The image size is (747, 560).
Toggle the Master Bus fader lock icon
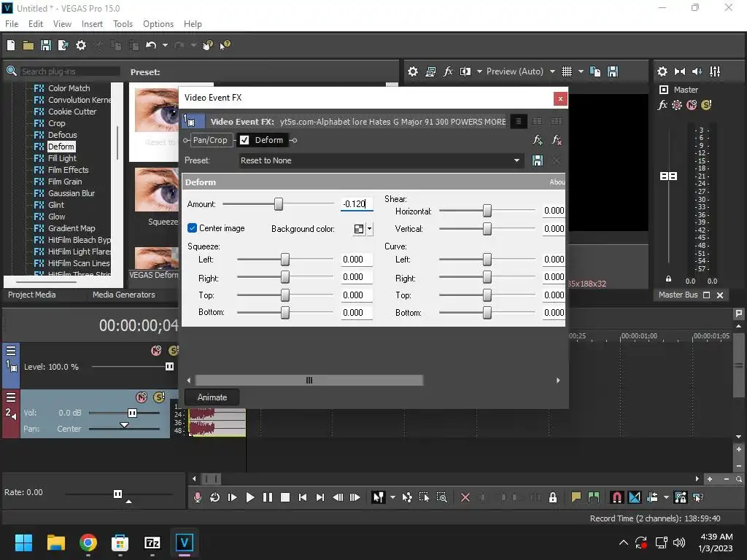pyautogui.click(x=668, y=279)
